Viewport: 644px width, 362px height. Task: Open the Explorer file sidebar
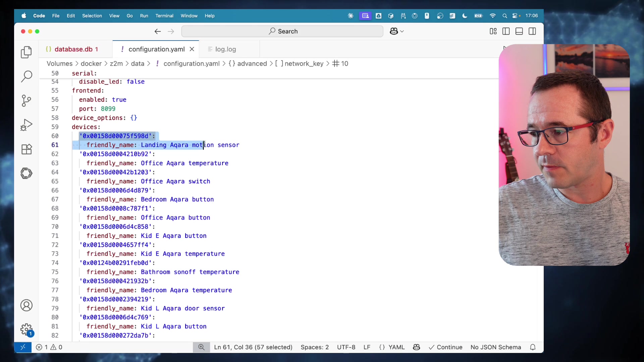(26, 52)
